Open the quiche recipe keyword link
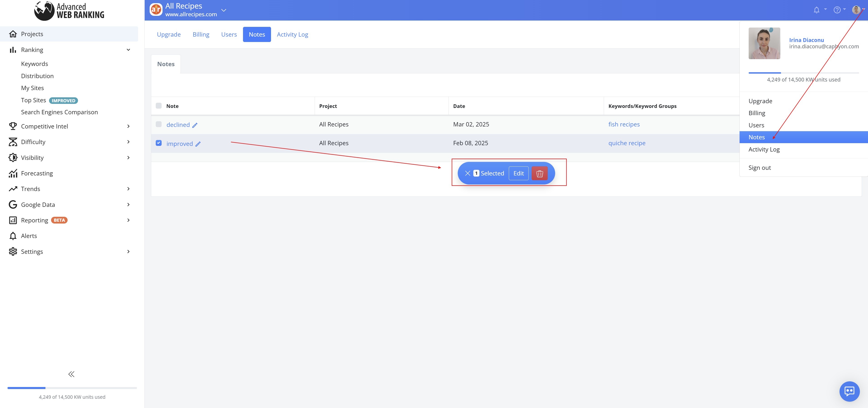The image size is (868, 408). (x=627, y=143)
